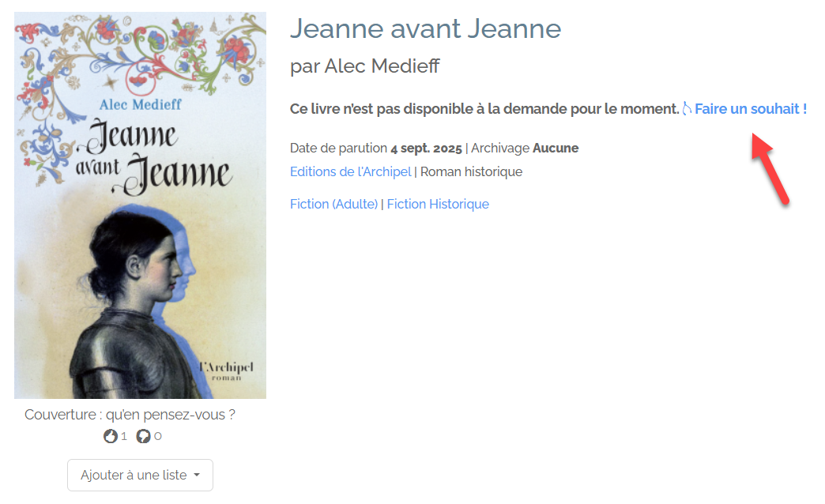This screenshot has height=504, width=825.
Task: Click the thumbs up vote count 1
Action: (x=123, y=436)
